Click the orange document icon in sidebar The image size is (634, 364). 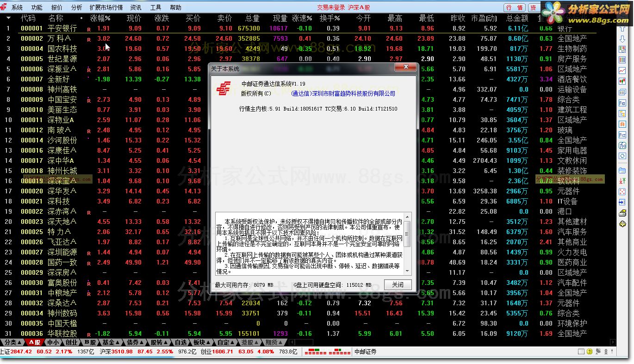(x=622, y=124)
